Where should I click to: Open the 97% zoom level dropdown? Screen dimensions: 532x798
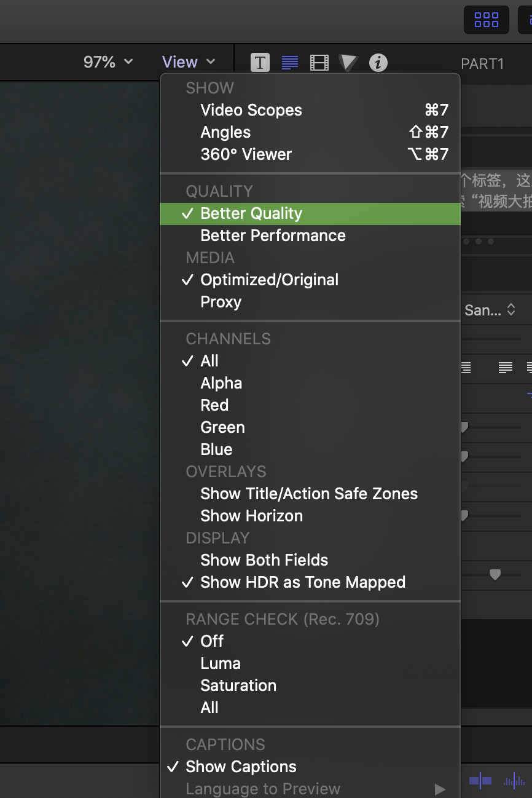click(x=108, y=62)
